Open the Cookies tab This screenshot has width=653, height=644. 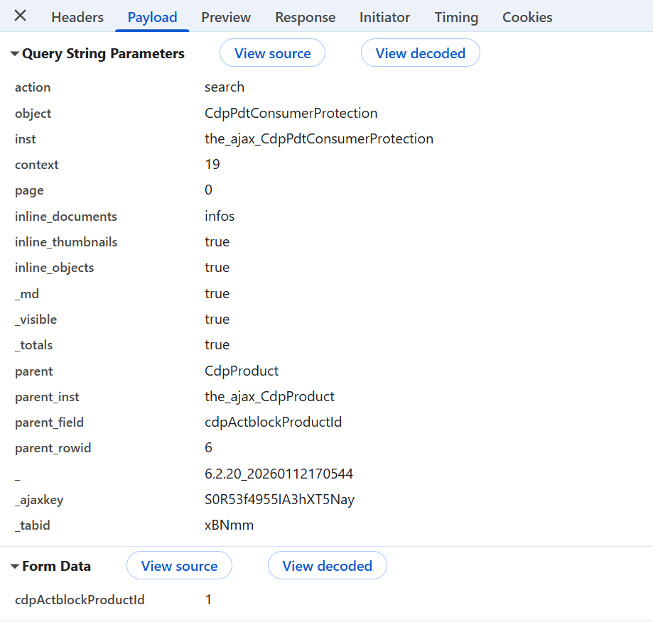point(527,18)
